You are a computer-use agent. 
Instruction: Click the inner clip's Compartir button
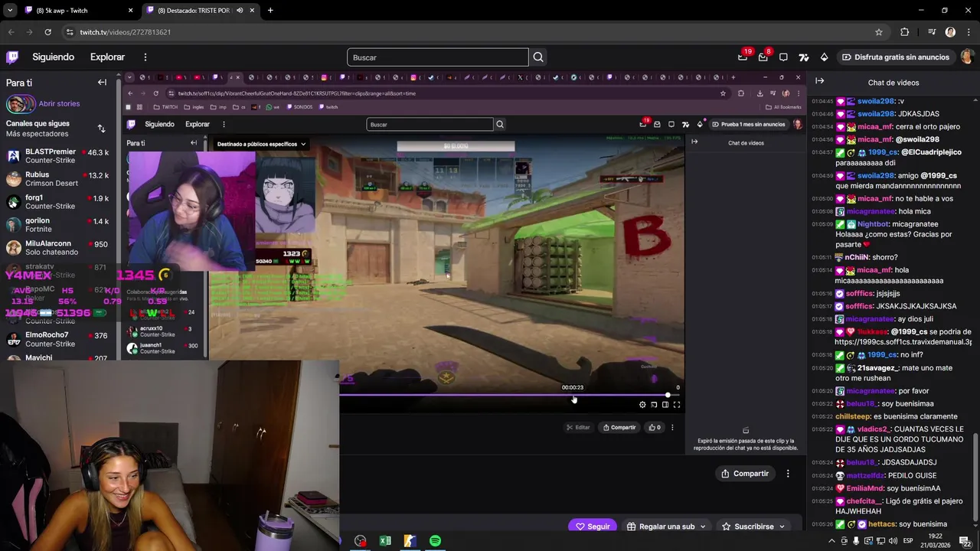point(619,428)
